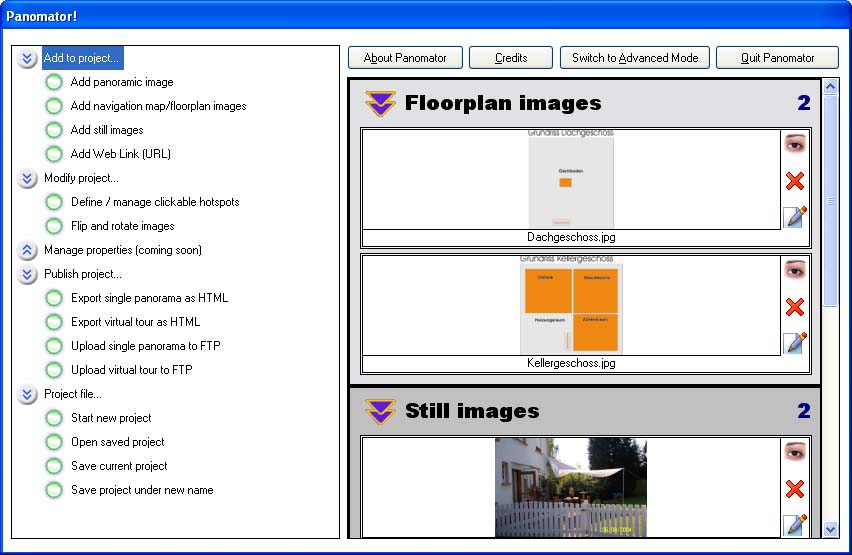This screenshot has height=555, width=852.
Task: Expand the Manage properties chevron
Action: tap(27, 250)
